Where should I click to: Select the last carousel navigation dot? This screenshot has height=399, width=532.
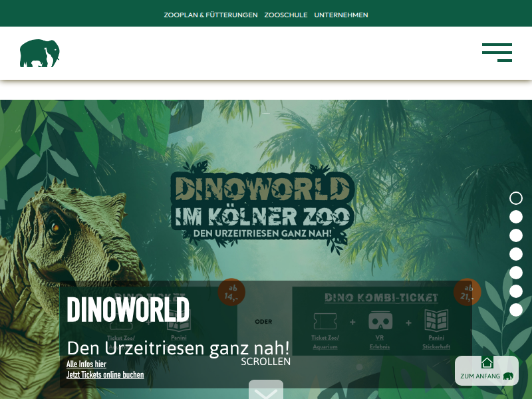(x=516, y=310)
